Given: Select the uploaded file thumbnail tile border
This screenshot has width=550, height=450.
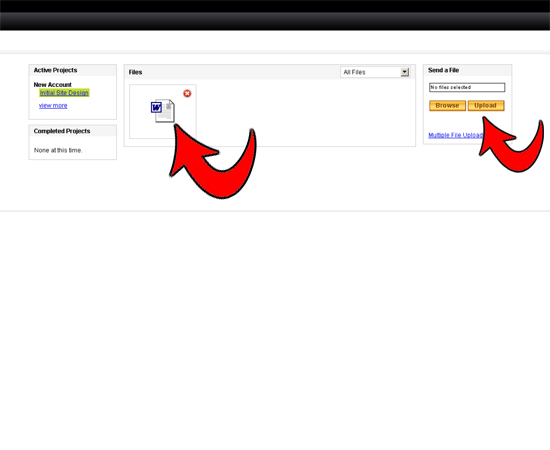Looking at the screenshot, I should pyautogui.click(x=163, y=112).
